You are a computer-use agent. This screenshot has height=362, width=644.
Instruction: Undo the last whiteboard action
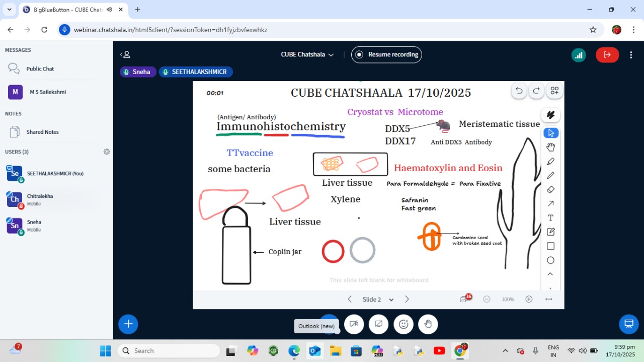pyautogui.click(x=519, y=91)
